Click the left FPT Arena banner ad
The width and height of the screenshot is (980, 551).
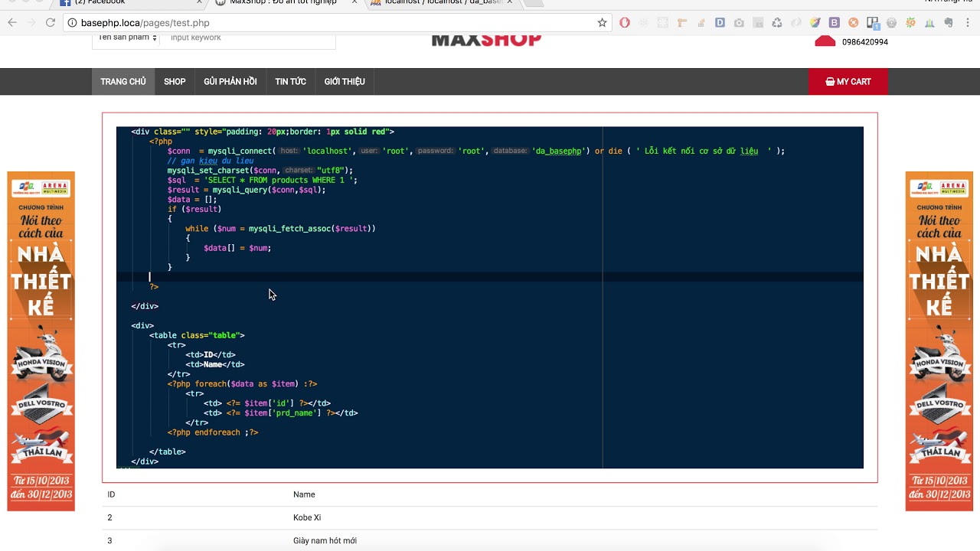click(x=41, y=341)
